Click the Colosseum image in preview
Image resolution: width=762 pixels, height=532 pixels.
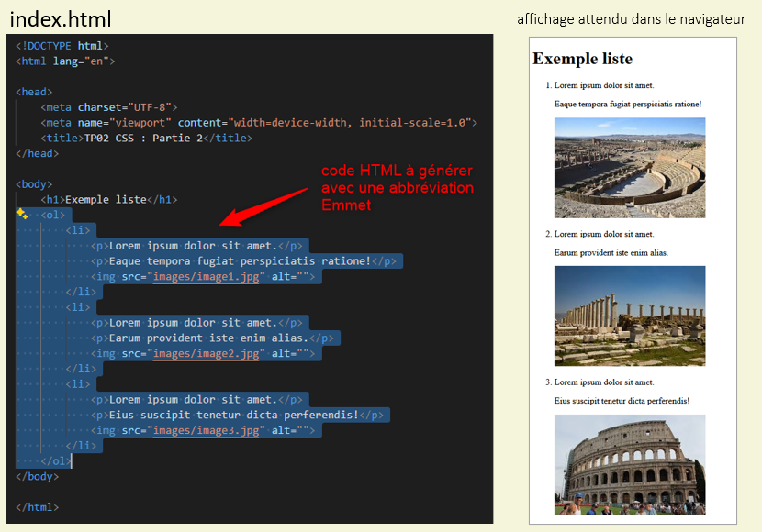(x=630, y=464)
